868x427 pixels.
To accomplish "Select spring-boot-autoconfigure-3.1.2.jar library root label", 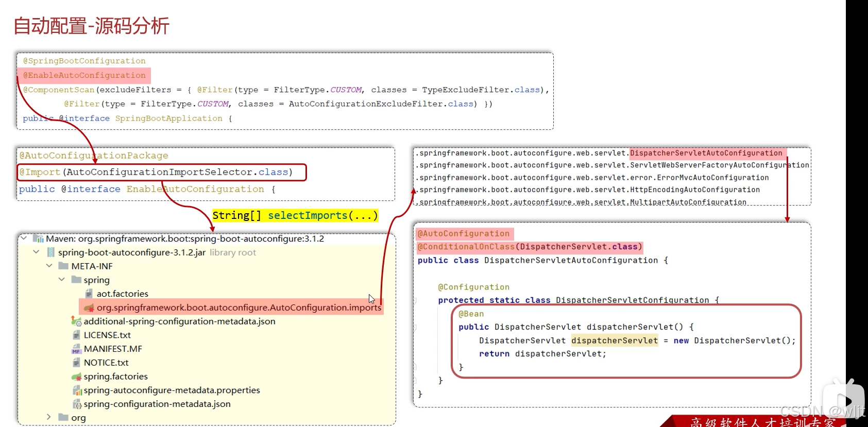I will (157, 252).
